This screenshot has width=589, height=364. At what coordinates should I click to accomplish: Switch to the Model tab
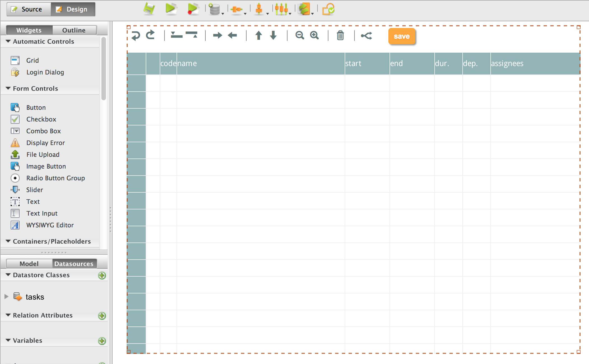coord(29,264)
